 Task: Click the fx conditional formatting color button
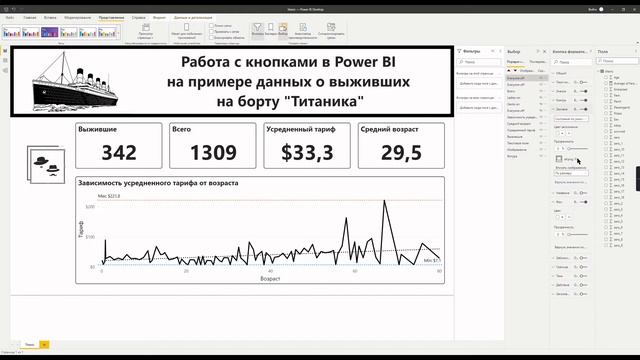point(569,133)
